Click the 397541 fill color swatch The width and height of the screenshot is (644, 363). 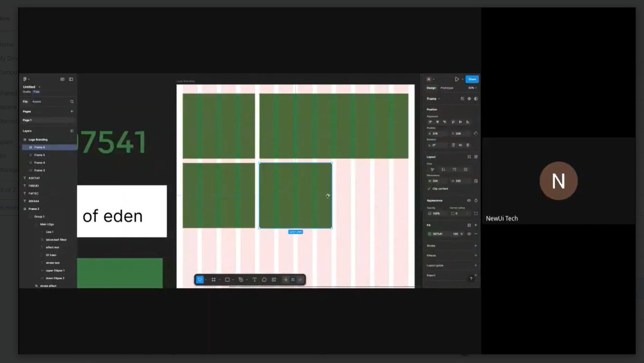[429, 234]
